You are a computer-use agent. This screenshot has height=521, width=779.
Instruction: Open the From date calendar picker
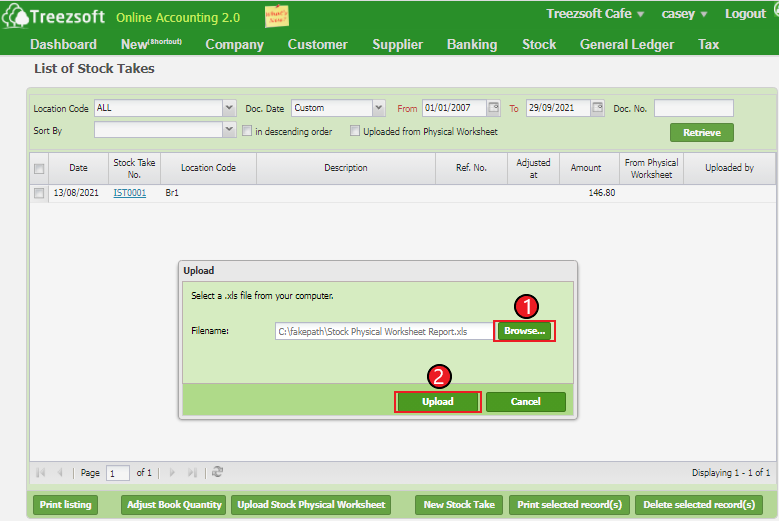(493, 108)
